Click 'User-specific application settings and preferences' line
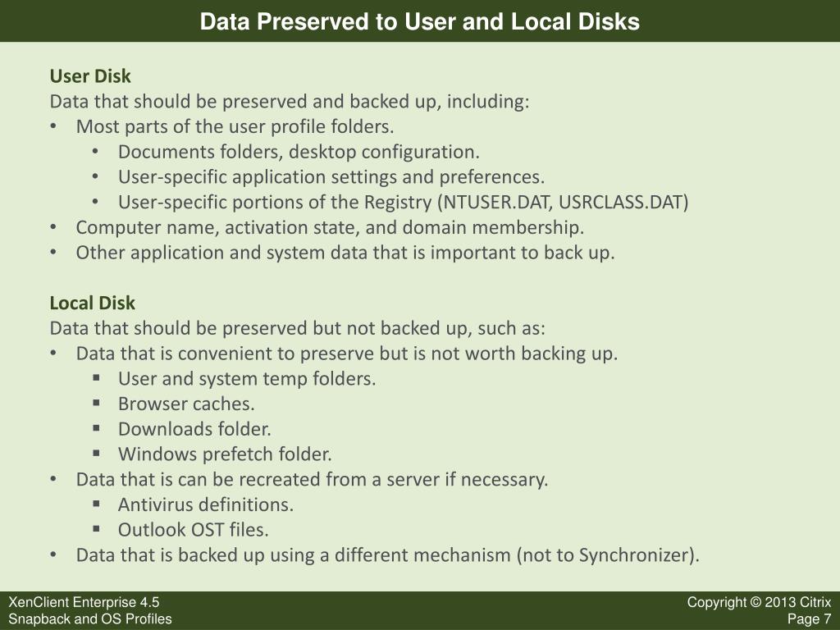The height and width of the screenshot is (630, 840). pos(331,177)
